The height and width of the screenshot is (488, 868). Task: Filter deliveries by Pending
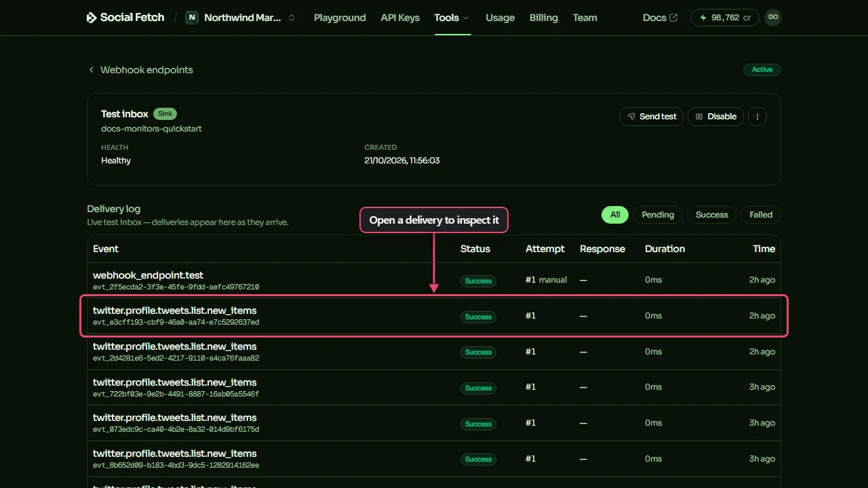pos(658,215)
